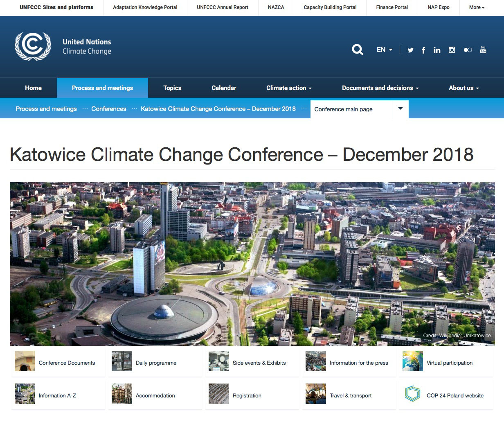
Task: Expand Documents and decisions menu
Action: 380,88
